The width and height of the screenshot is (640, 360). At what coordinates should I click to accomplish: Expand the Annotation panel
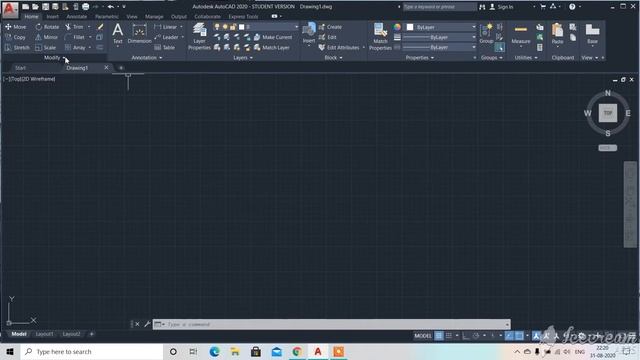point(147,58)
